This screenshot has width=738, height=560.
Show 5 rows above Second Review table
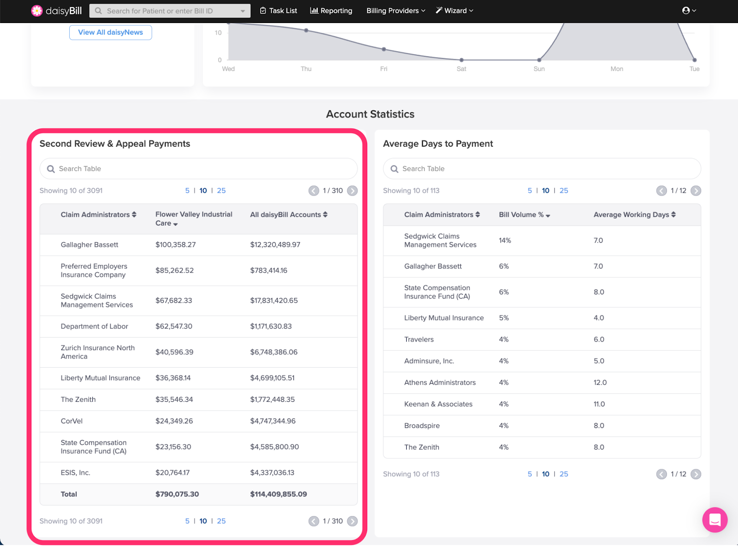(187, 191)
